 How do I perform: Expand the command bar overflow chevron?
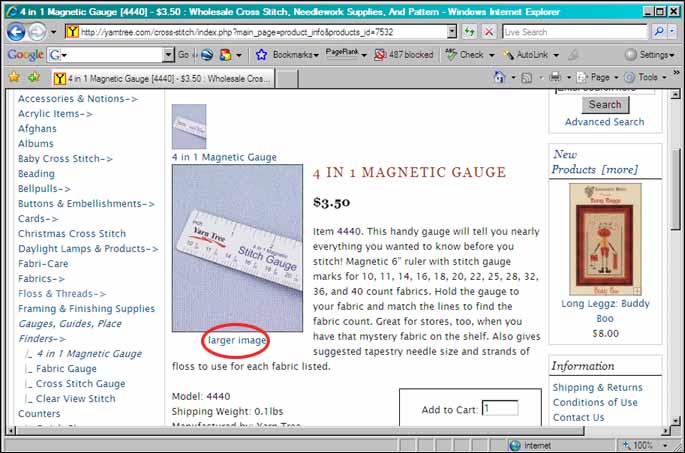coord(676,73)
